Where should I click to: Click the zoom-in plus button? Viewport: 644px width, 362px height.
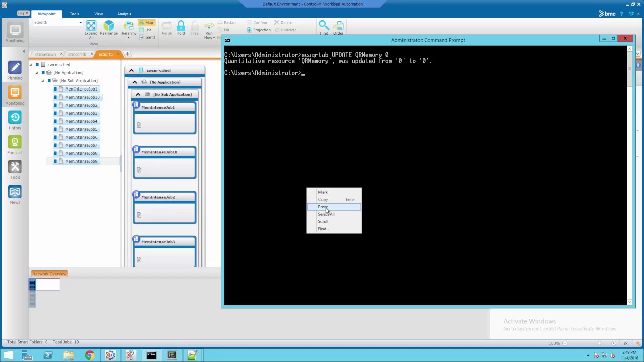coord(613,343)
